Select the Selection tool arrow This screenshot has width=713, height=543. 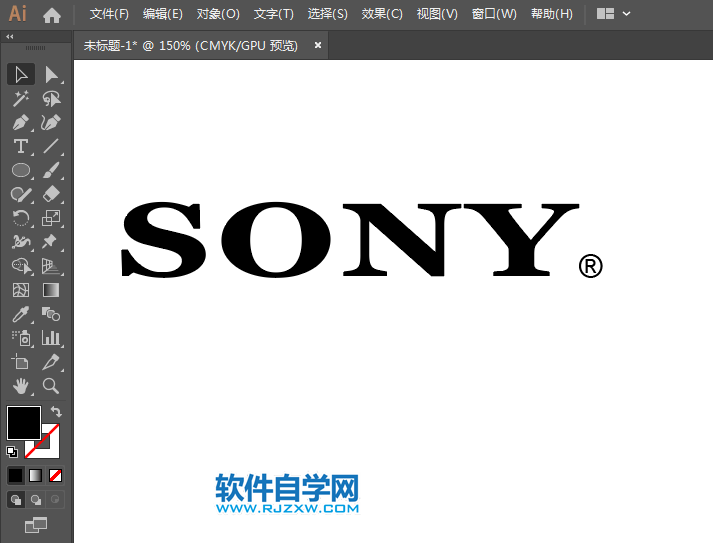pyautogui.click(x=21, y=75)
